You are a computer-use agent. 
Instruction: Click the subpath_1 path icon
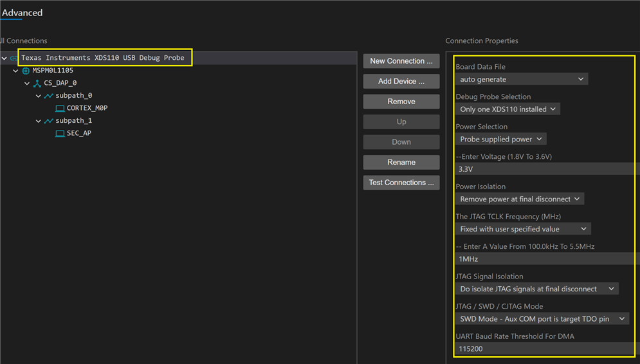(49, 121)
